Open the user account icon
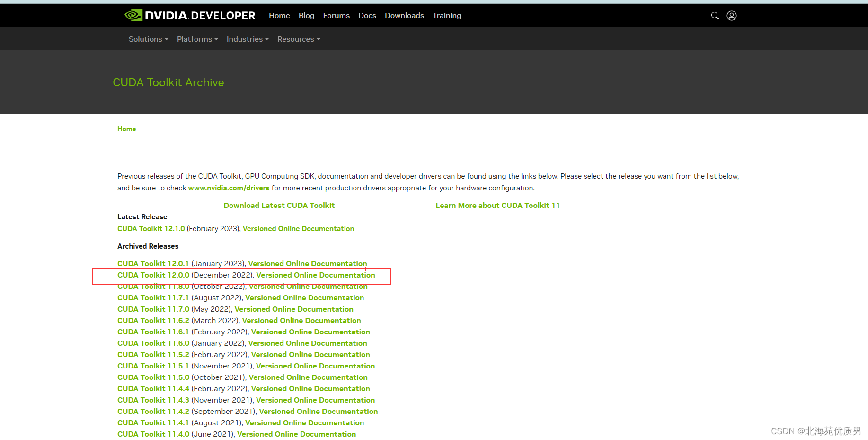 [x=732, y=16]
